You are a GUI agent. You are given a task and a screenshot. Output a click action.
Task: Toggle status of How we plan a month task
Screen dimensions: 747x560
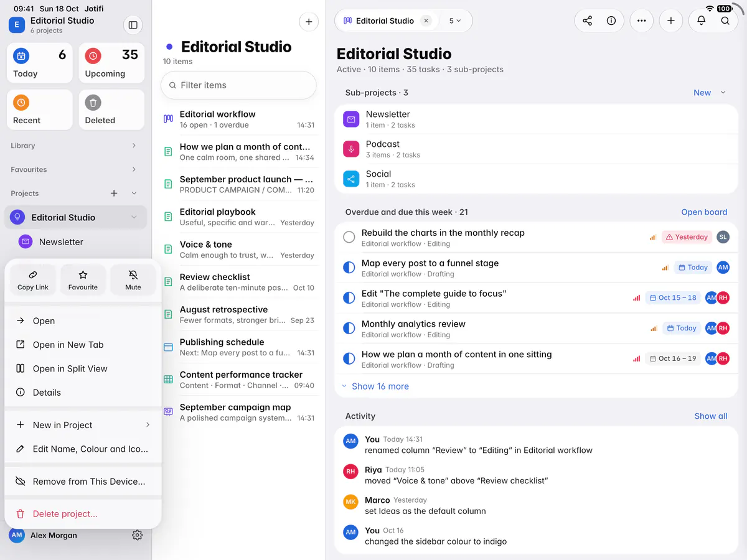point(349,358)
